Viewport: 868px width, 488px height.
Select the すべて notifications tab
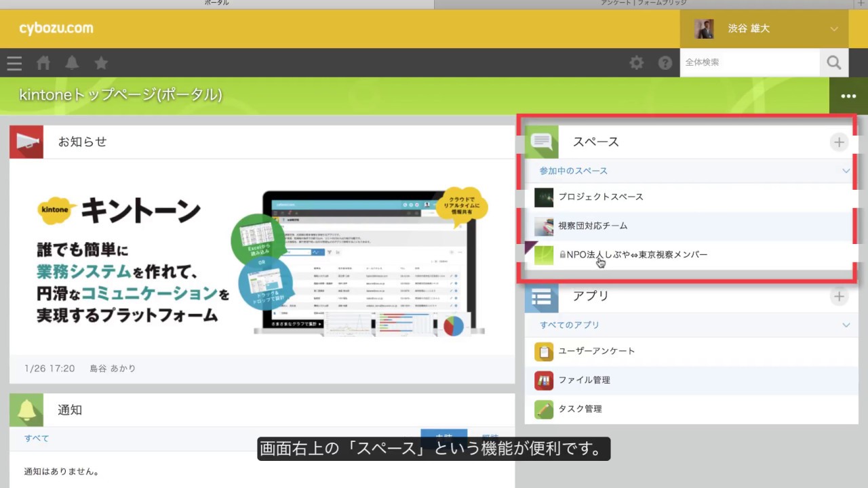(x=37, y=439)
